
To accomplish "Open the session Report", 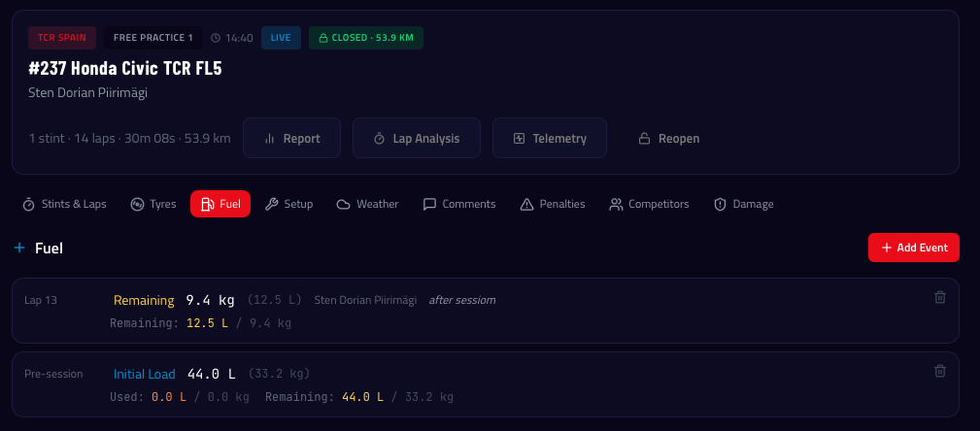I will (291, 138).
